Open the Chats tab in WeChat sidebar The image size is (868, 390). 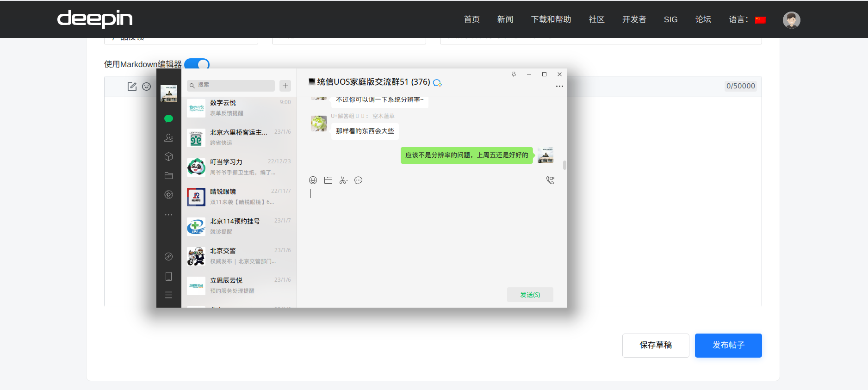tap(168, 119)
